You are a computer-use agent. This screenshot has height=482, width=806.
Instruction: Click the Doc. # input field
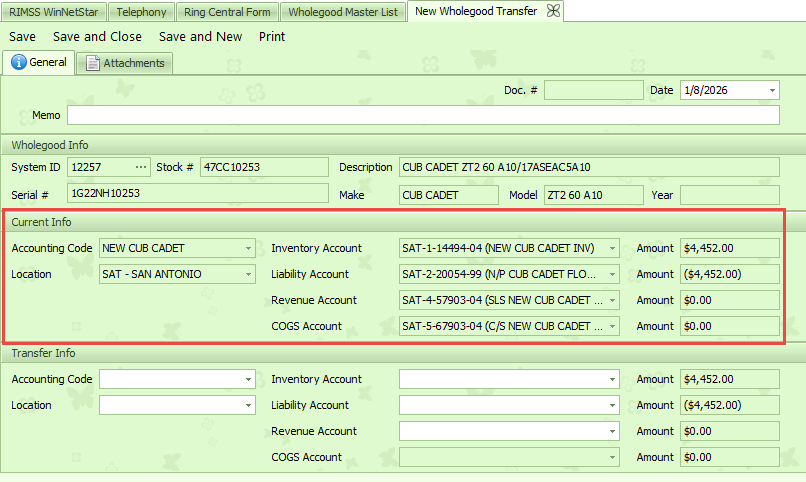594,90
